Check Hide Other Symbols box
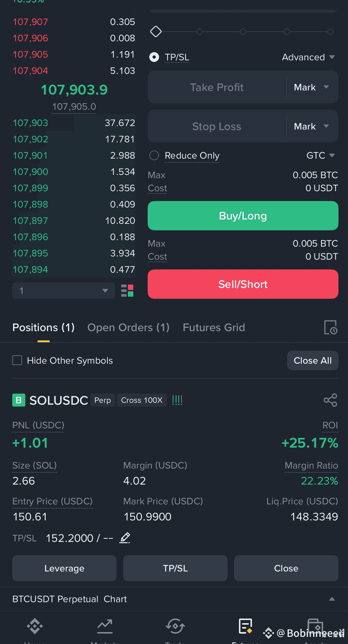 (17, 360)
